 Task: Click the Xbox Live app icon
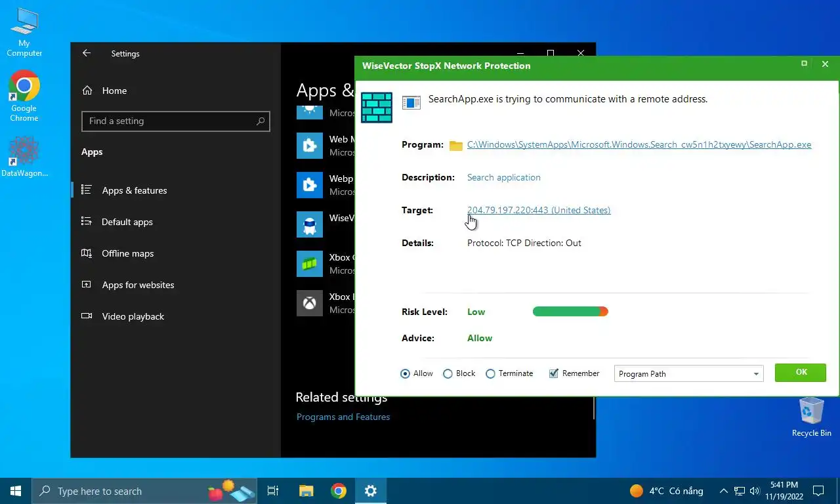pyautogui.click(x=309, y=303)
